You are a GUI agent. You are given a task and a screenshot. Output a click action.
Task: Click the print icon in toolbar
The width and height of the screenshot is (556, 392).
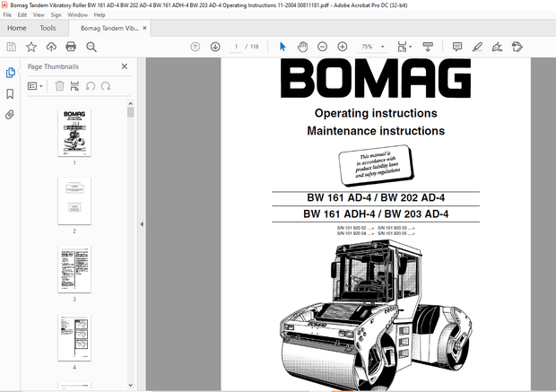coord(70,47)
